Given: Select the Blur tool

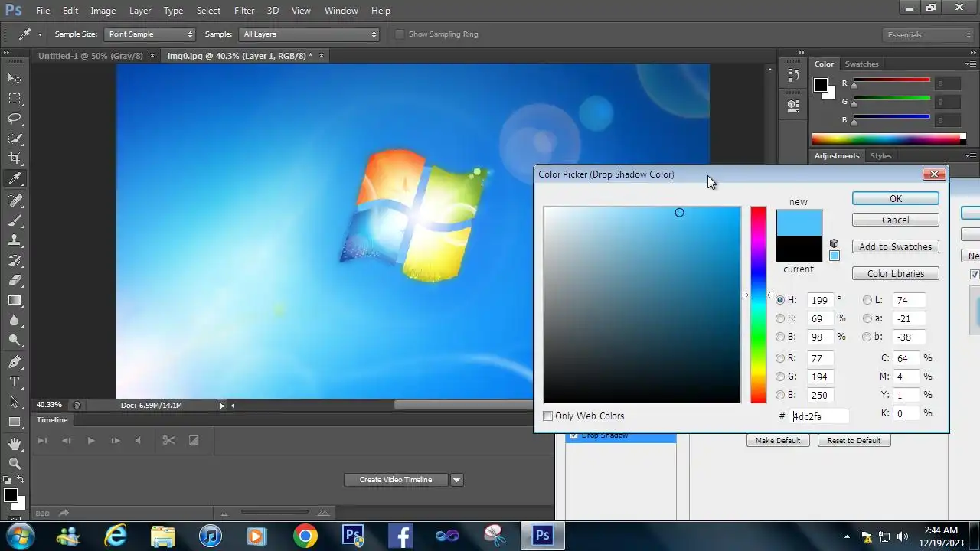Looking at the screenshot, I should (15, 320).
